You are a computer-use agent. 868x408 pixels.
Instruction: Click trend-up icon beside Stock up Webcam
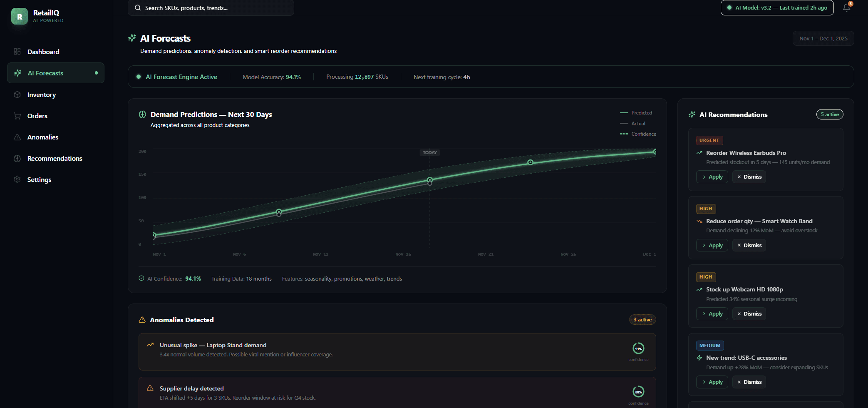pyautogui.click(x=699, y=289)
